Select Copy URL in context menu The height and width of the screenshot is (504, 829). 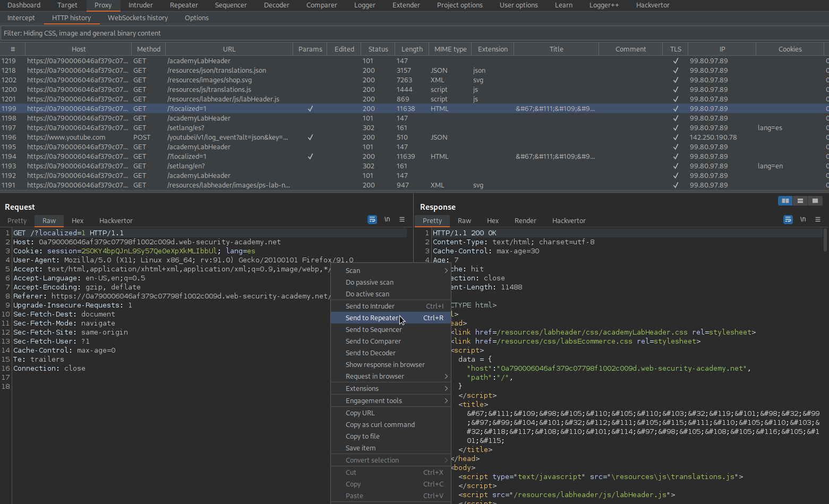point(391,413)
